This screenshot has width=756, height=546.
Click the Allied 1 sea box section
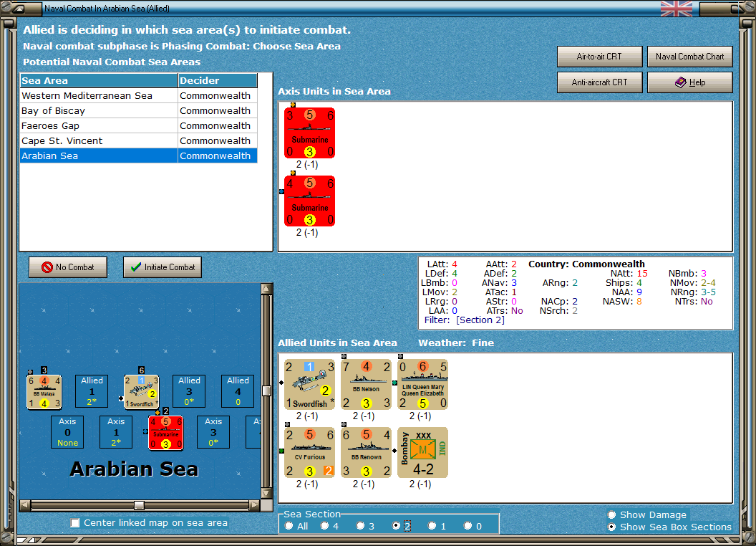point(92,391)
